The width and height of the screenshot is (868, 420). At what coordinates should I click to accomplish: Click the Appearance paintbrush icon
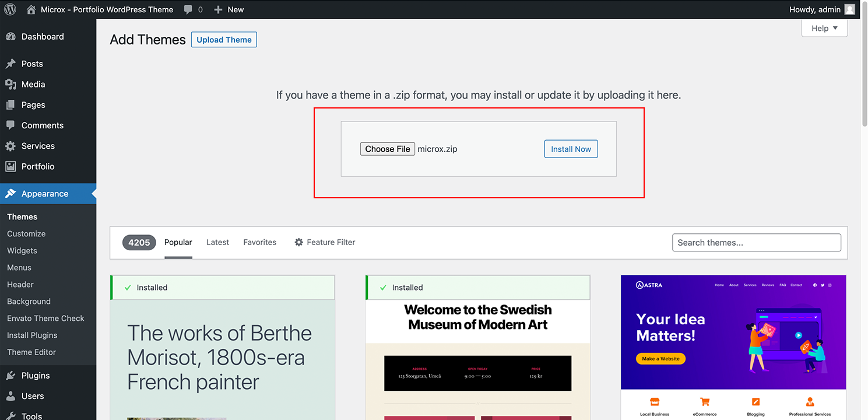[10, 194]
